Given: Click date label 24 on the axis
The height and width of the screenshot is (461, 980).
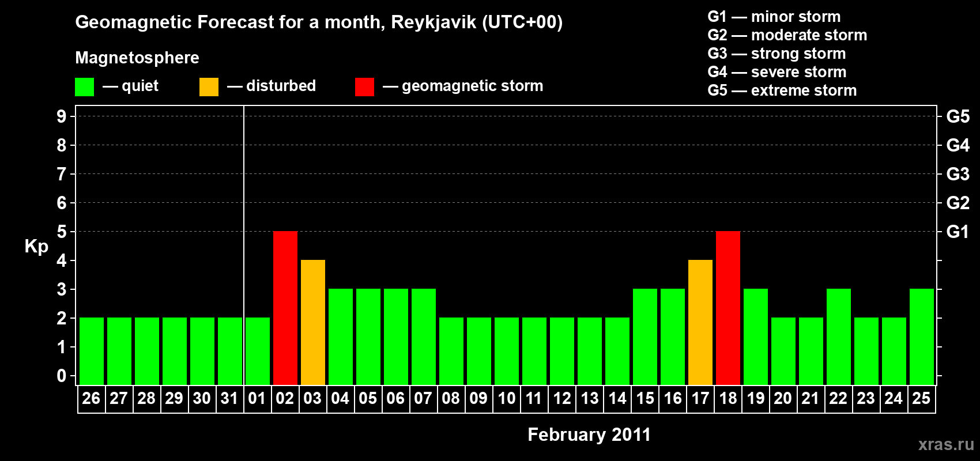Looking at the screenshot, I should pos(894,399).
